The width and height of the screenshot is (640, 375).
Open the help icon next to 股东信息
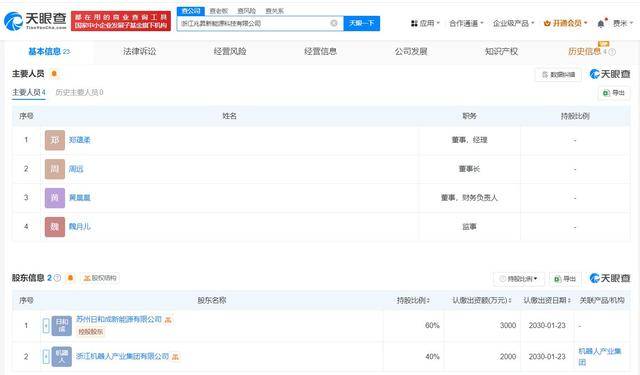(x=58, y=278)
